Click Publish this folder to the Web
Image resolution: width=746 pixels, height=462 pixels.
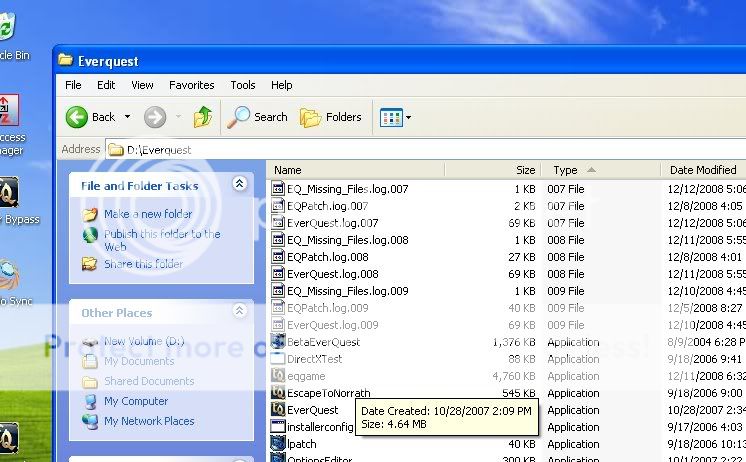162,240
